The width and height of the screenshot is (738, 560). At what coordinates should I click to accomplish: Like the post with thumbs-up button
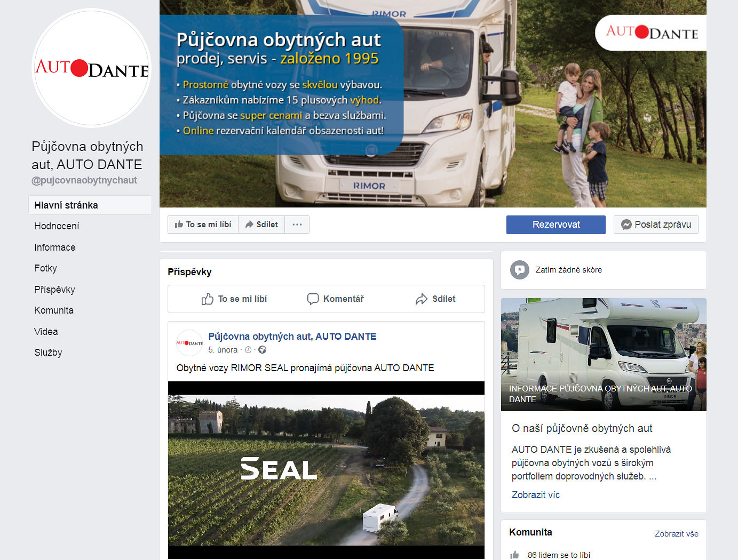234,299
